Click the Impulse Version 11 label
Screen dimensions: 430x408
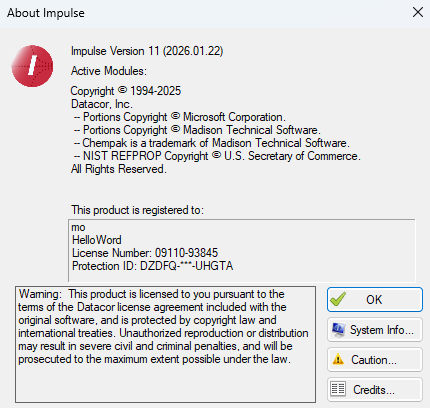click(147, 51)
